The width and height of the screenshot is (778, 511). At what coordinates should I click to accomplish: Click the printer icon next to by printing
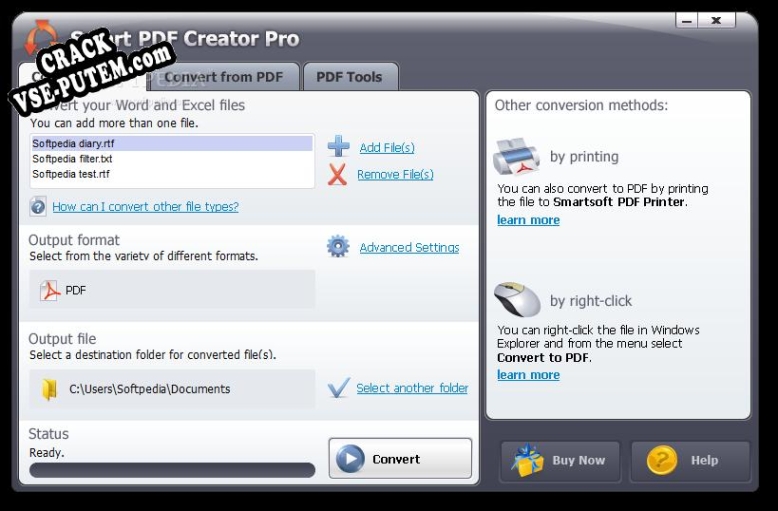[x=517, y=156]
